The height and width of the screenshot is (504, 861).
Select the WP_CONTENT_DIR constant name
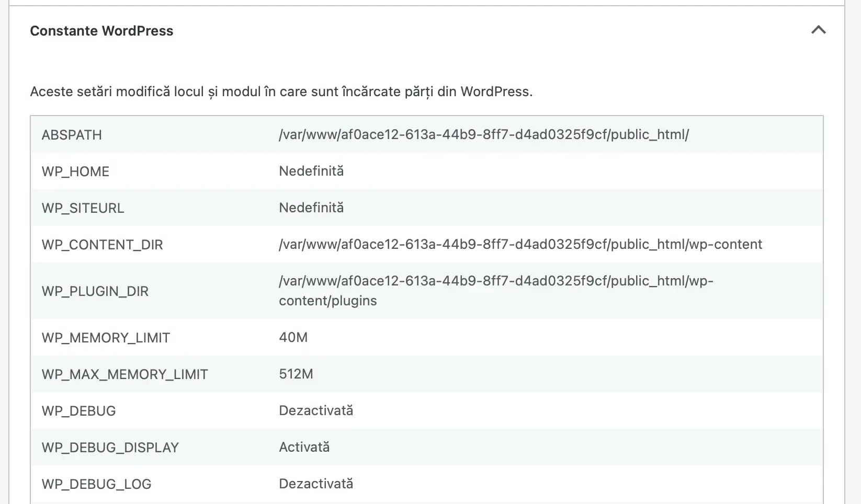102,245
